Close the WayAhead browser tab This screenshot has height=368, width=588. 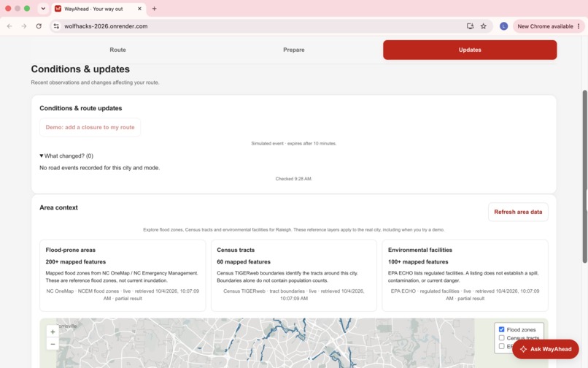pyautogui.click(x=139, y=9)
